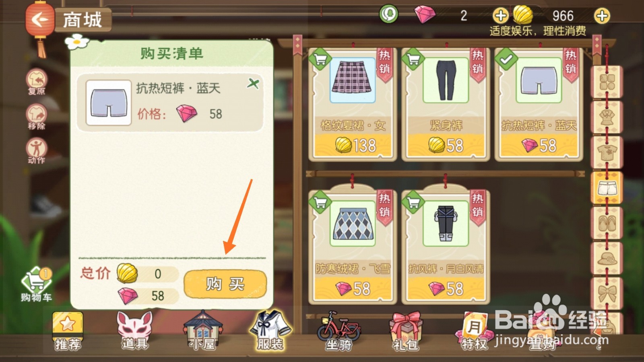Select the 抗风裤·月白风清 item card
The image size is (644, 362).
(445, 246)
